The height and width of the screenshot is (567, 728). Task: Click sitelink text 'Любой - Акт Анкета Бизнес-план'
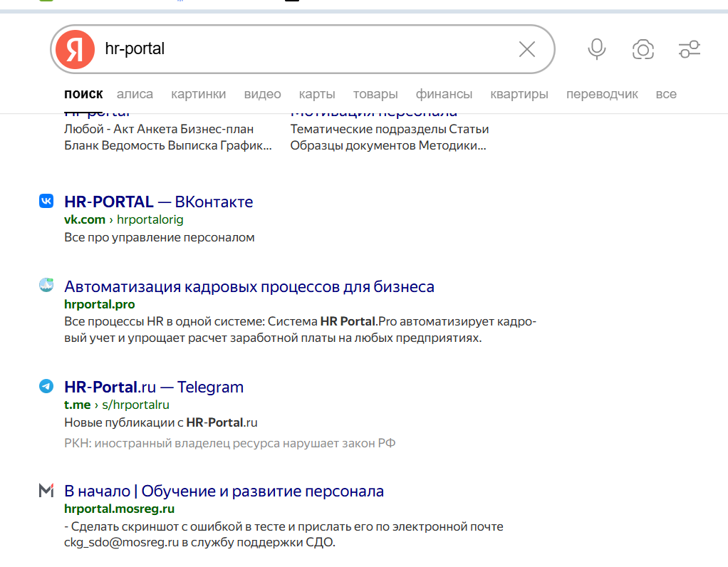[159, 129]
